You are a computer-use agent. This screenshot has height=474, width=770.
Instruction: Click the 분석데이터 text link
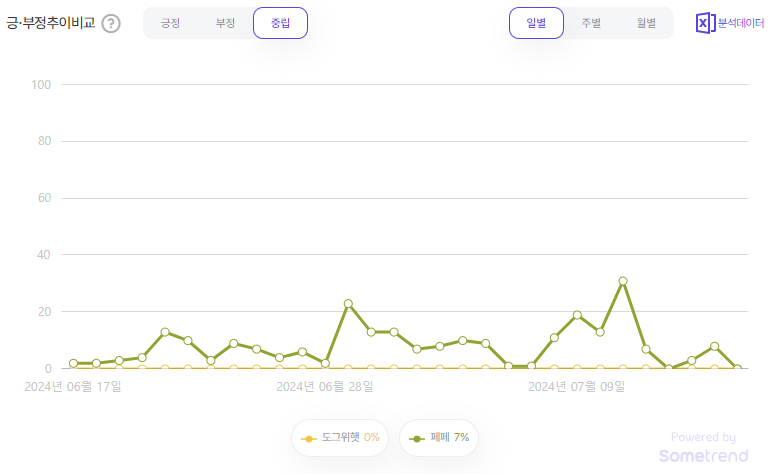[741, 23]
